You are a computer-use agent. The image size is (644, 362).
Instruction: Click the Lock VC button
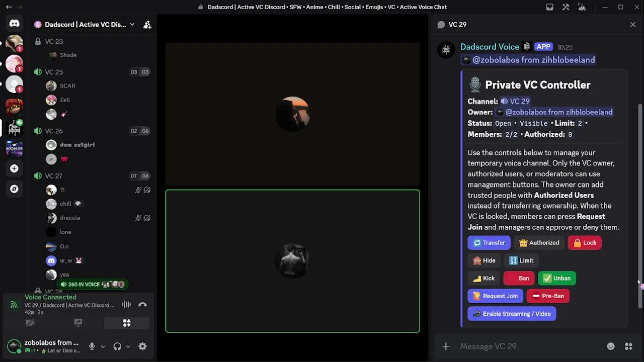(585, 243)
